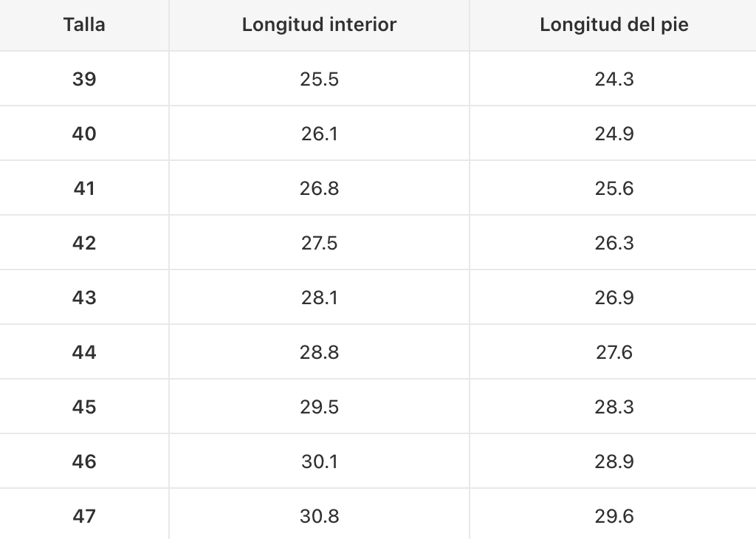Click foot length value 24.9
This screenshot has width=756, height=539.
coord(614,134)
